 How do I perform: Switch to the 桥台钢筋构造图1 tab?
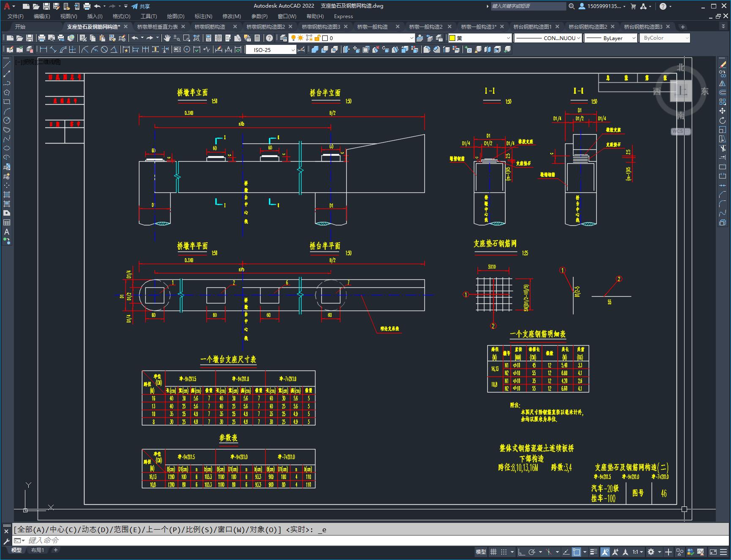[x=532, y=27]
